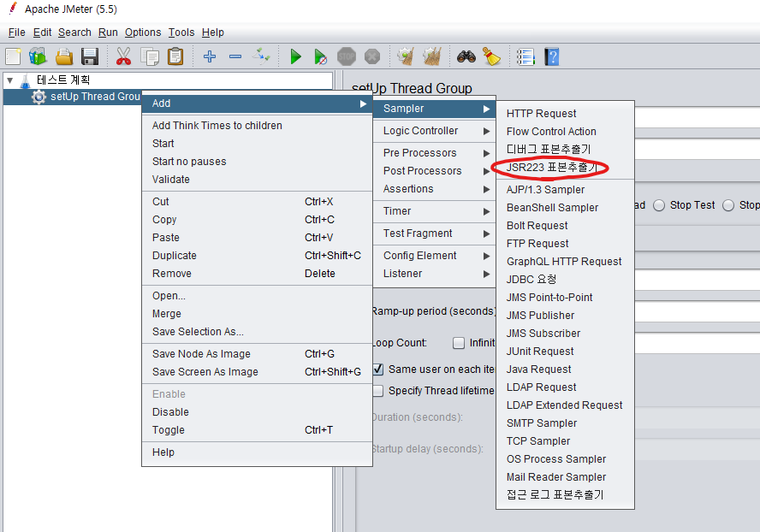Select the 테스트 계획 tree node
The width and height of the screenshot is (760, 532).
click(63, 80)
